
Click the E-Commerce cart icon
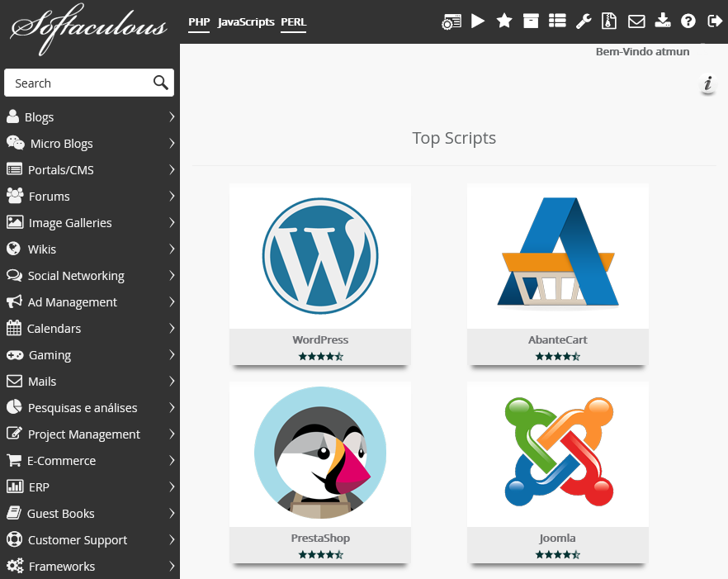pos(14,460)
